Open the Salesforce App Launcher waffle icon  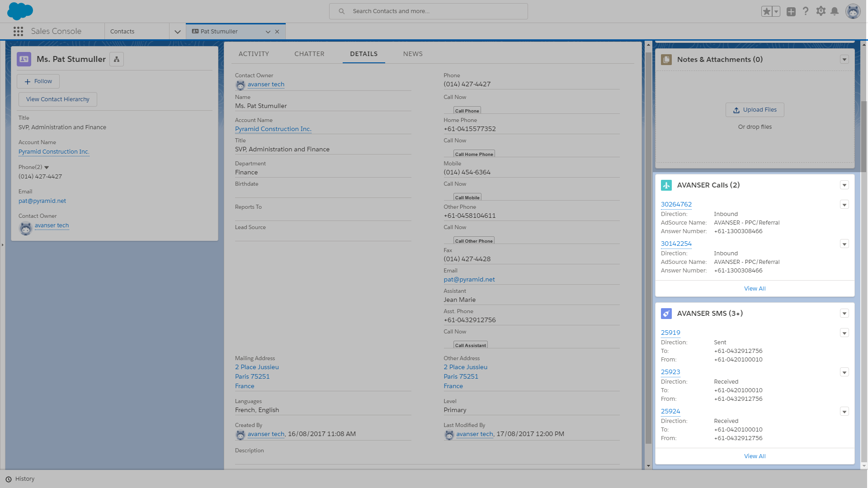[18, 31]
